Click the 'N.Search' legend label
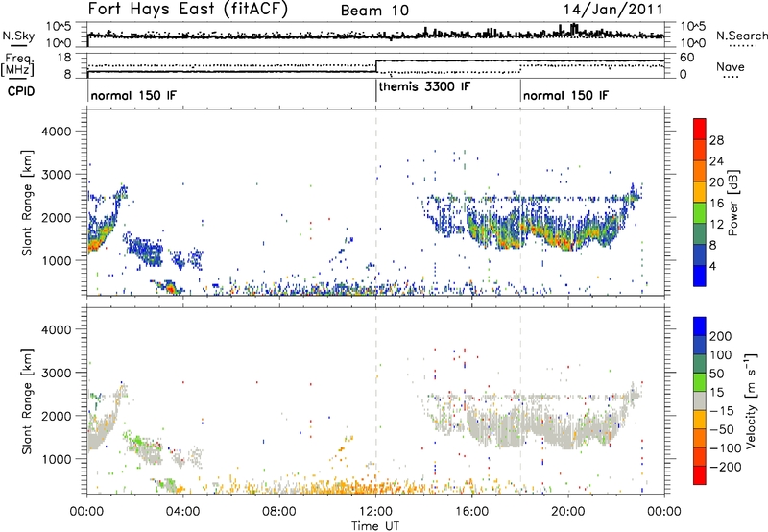Image resolution: width=768 pixels, height=532 pixels. pos(742,36)
